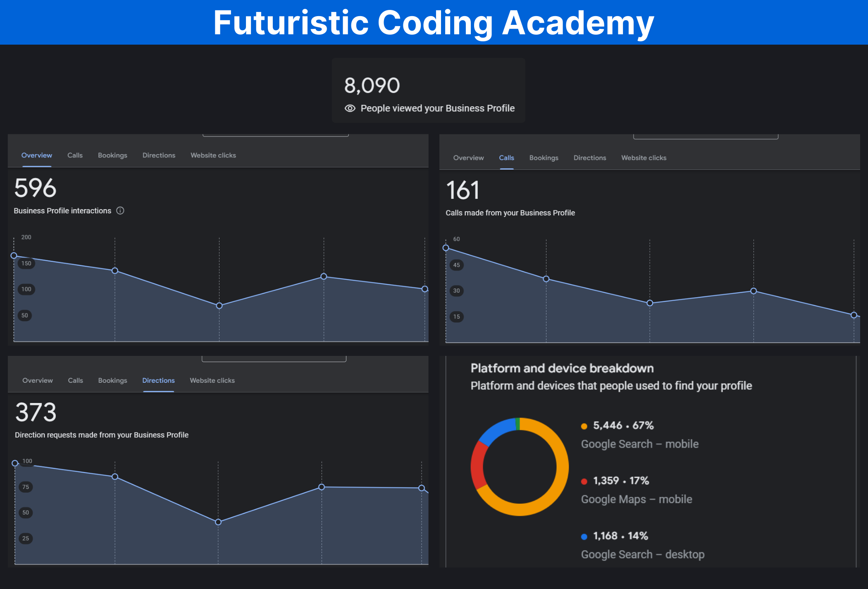Click the blue Google Search desktop legend dot
Screen dimensions: 868x589
tap(584, 537)
